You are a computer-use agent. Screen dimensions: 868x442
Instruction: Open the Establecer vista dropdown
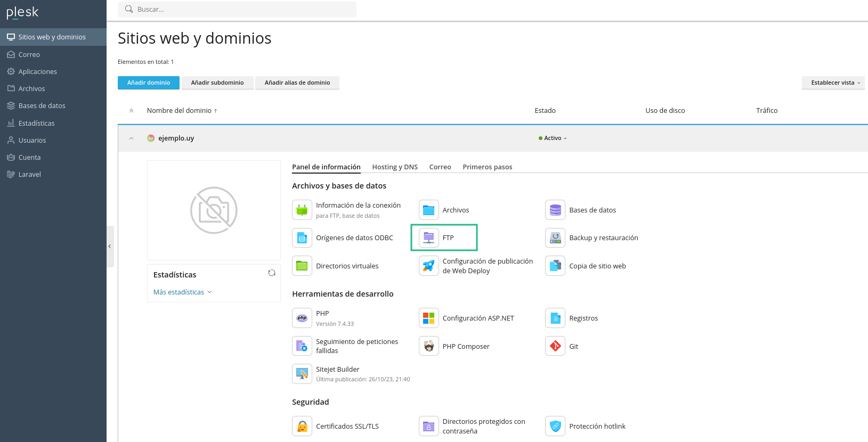tap(833, 83)
